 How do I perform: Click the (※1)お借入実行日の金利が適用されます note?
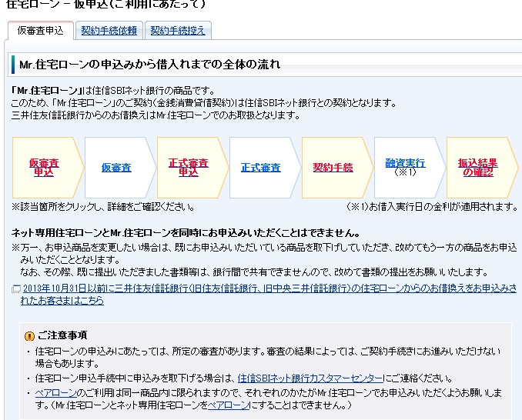point(432,207)
